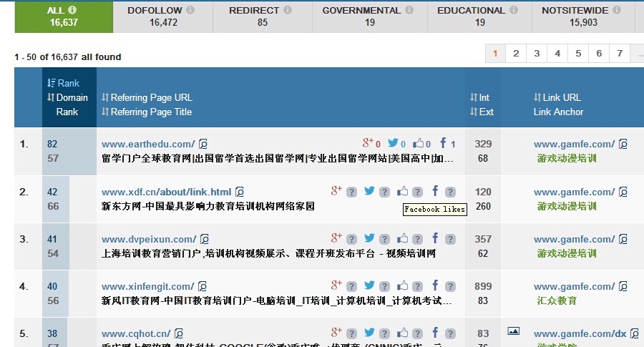The width and height of the screenshot is (644, 347).
Task: Open www.cqhot.cn referring page link
Action: (135, 333)
